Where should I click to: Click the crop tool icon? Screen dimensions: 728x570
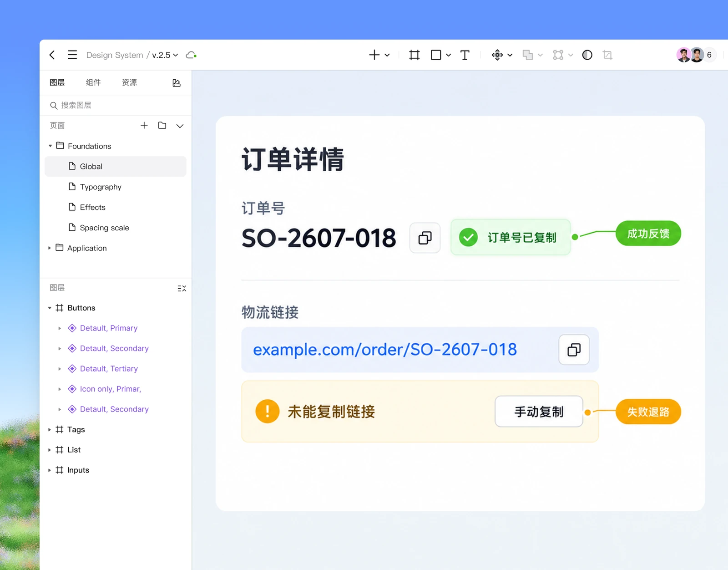607,55
